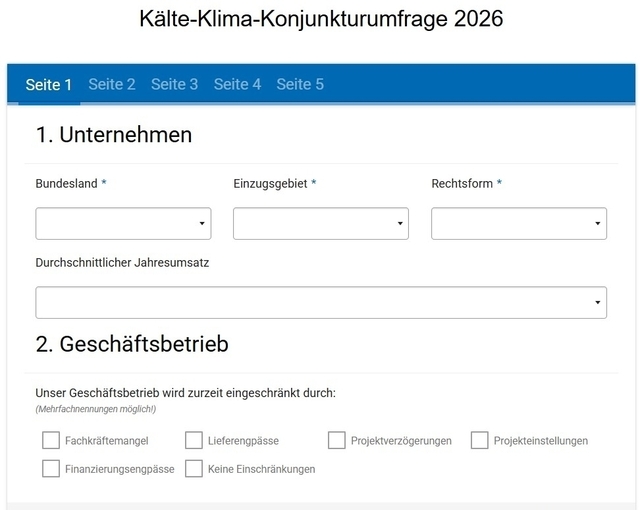Open the Rechtsform combo box
The width and height of the screenshot is (640, 510).
[x=518, y=224]
